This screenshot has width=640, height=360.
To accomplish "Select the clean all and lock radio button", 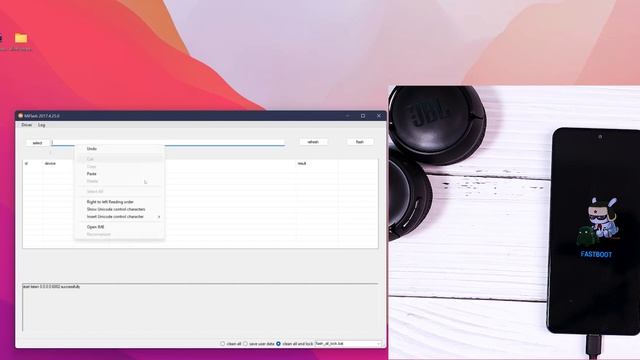I will point(278,344).
